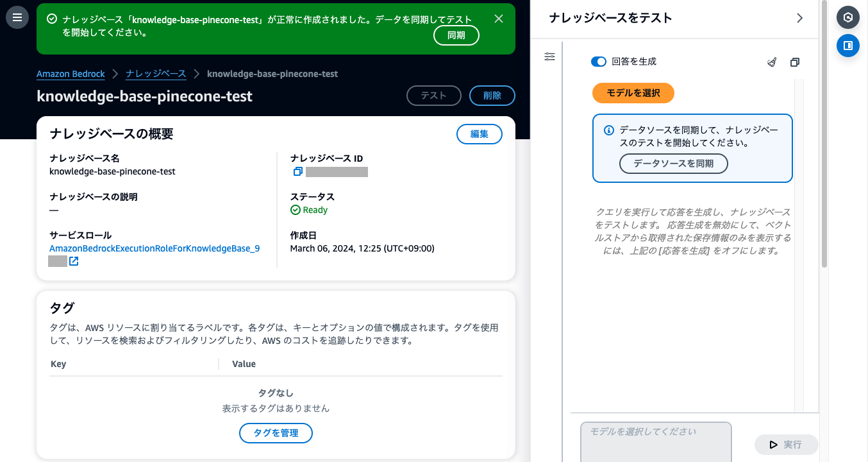
Task: Click the blue panel icon in the right sidebar
Action: tap(848, 46)
